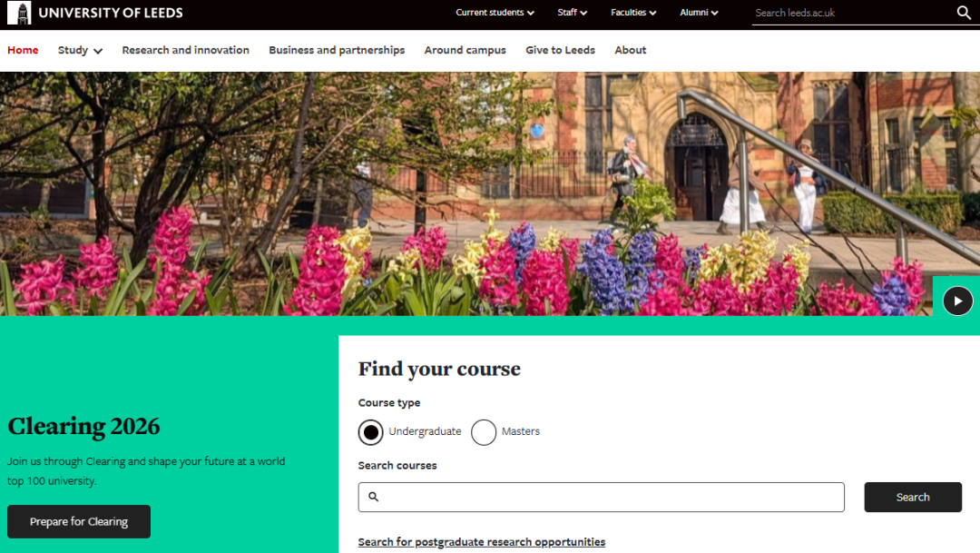This screenshot has width=980, height=553.
Task: Click the site search magnifier icon
Action: click(963, 13)
